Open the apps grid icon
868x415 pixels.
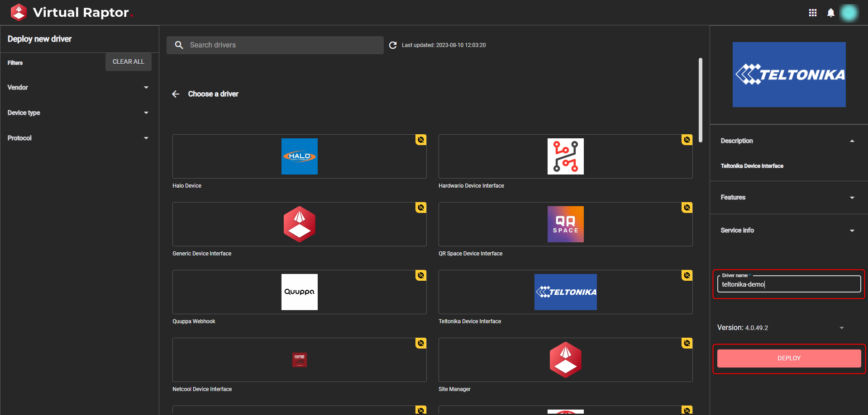[x=813, y=13]
